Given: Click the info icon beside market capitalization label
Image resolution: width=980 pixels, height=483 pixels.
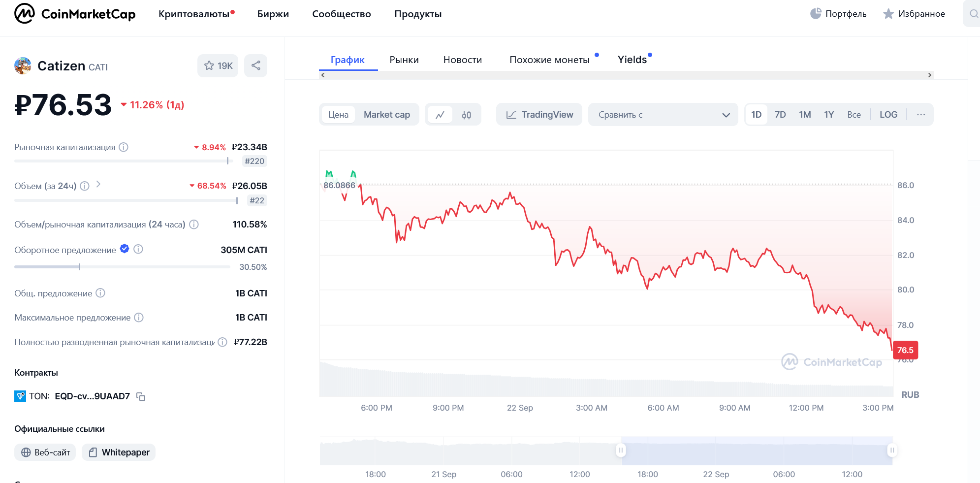Looking at the screenshot, I should [124, 147].
